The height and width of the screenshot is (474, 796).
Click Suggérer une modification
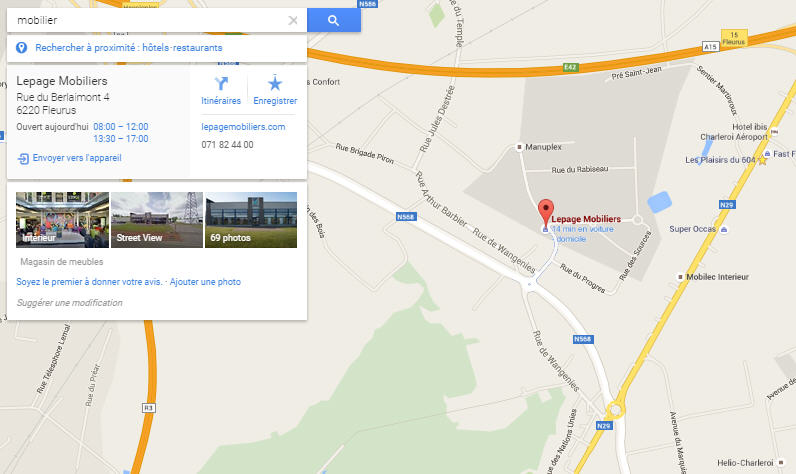(x=70, y=303)
